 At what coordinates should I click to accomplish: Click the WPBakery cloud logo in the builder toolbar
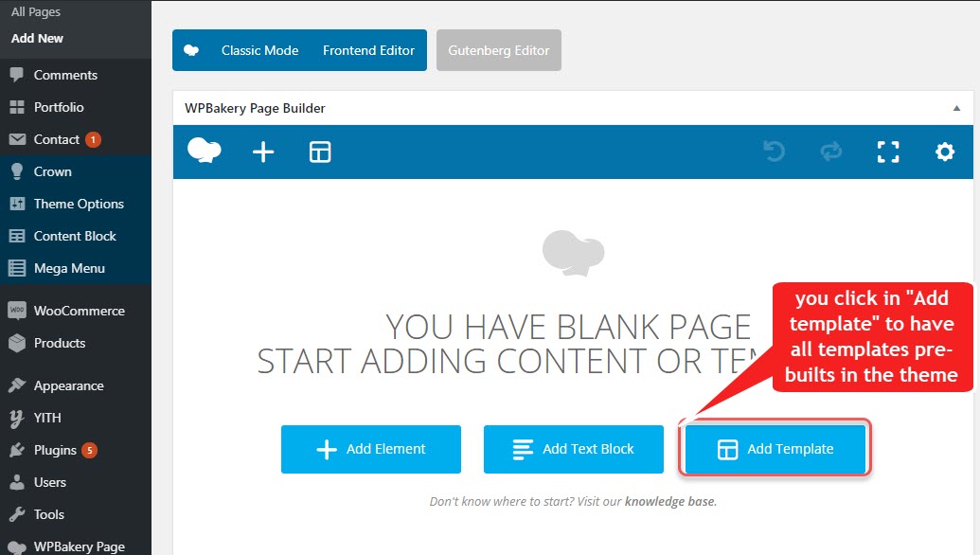coord(205,151)
